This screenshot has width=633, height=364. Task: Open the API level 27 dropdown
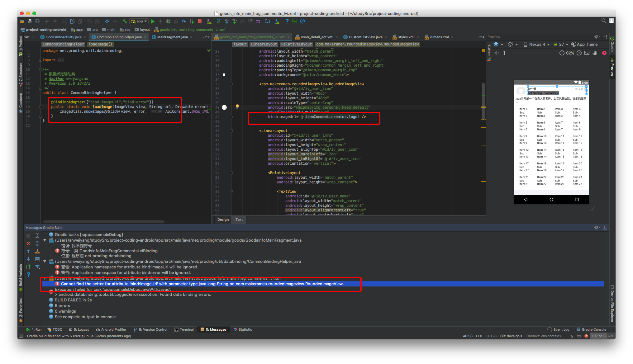(561, 44)
